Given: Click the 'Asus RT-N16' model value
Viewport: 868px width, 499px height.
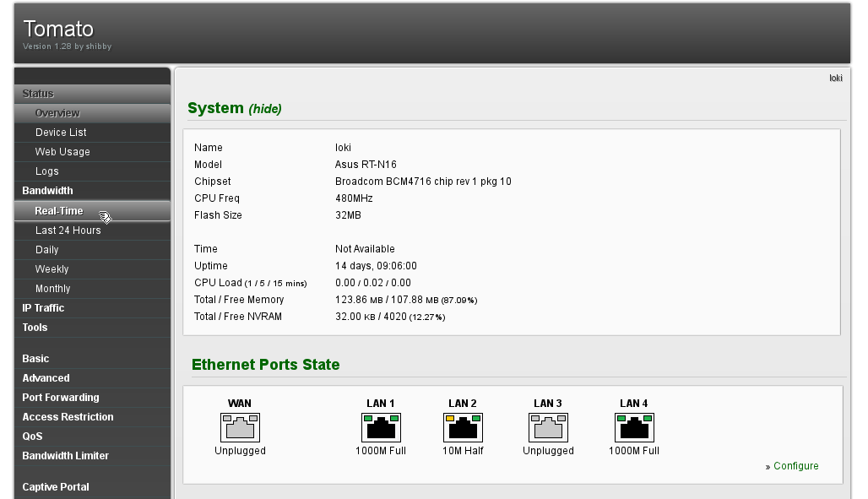Looking at the screenshot, I should point(366,165).
